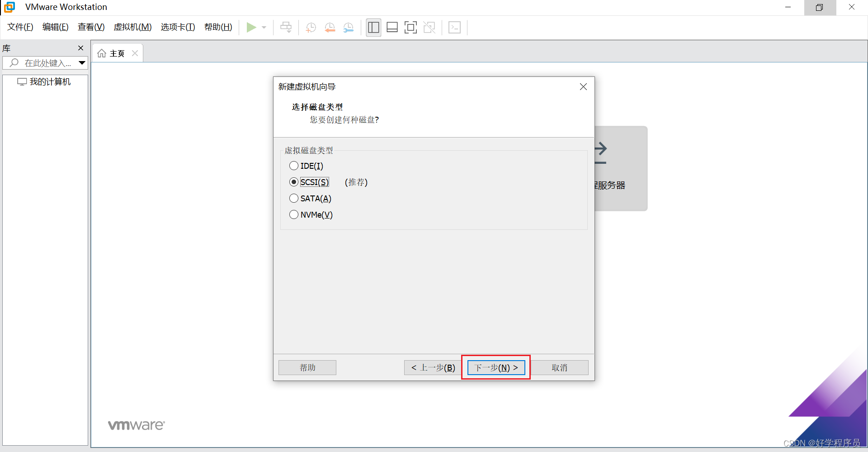Click the 上一步(B) back button
Viewport: 868px width, 452px height.
pos(433,368)
